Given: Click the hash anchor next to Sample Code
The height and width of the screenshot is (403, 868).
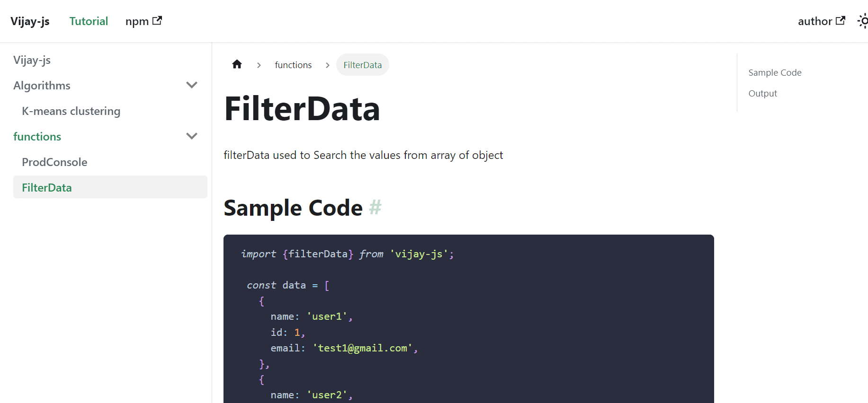Looking at the screenshot, I should point(375,208).
